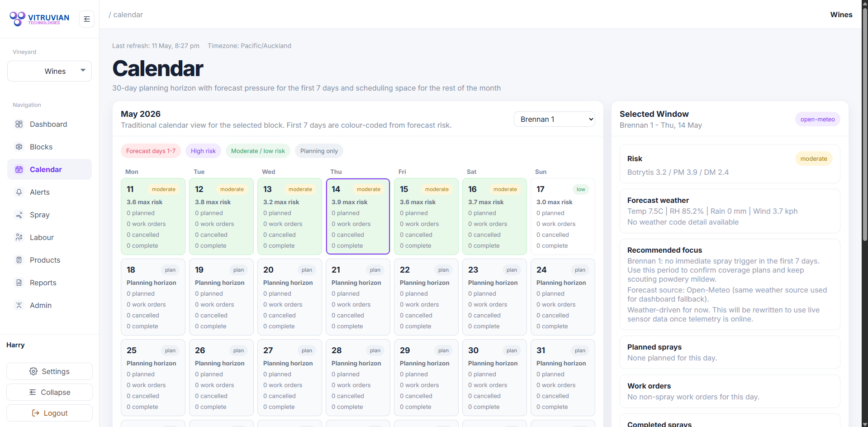
Task: Go to Blocks in navigation
Action: pyautogui.click(x=49, y=147)
